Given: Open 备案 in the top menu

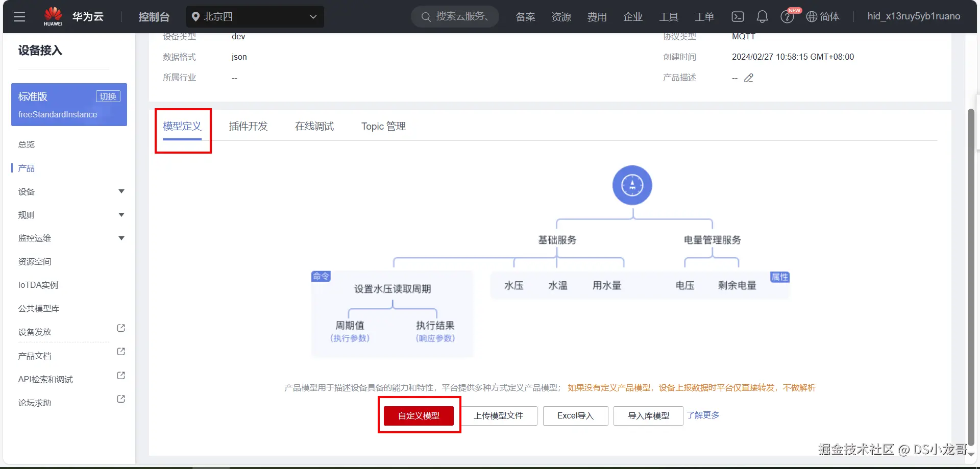Looking at the screenshot, I should click(x=525, y=17).
